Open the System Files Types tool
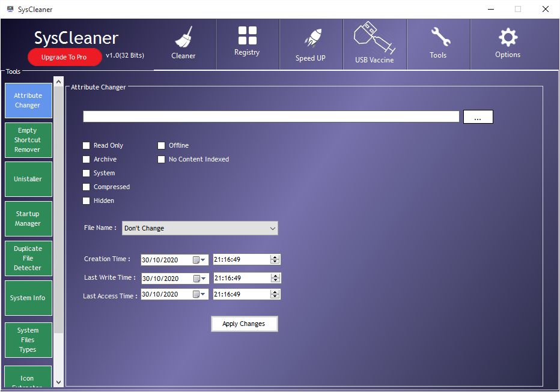560x392 pixels. coord(29,340)
